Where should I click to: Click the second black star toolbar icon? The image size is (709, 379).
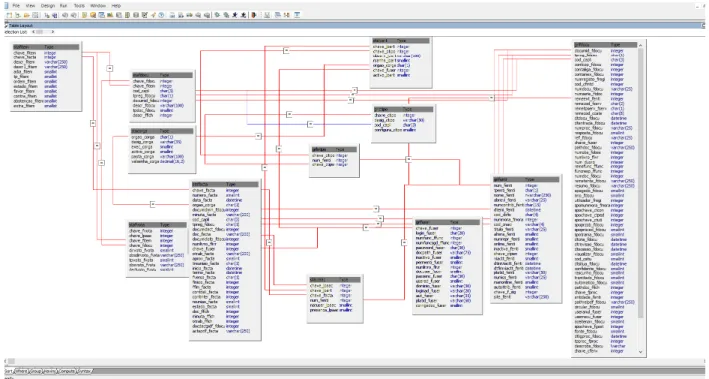243,15
